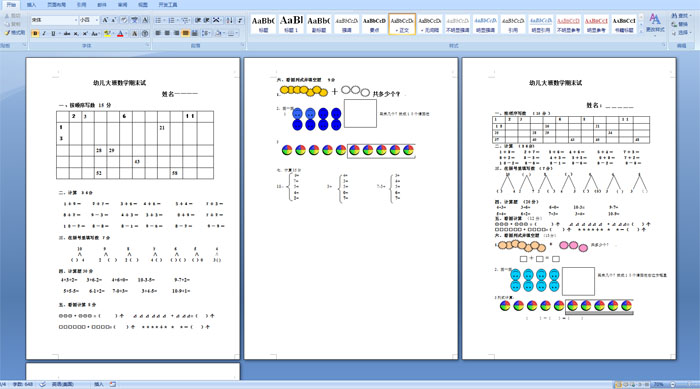Click the first document page
This screenshot has width=700, height=389.
[x=133, y=208]
